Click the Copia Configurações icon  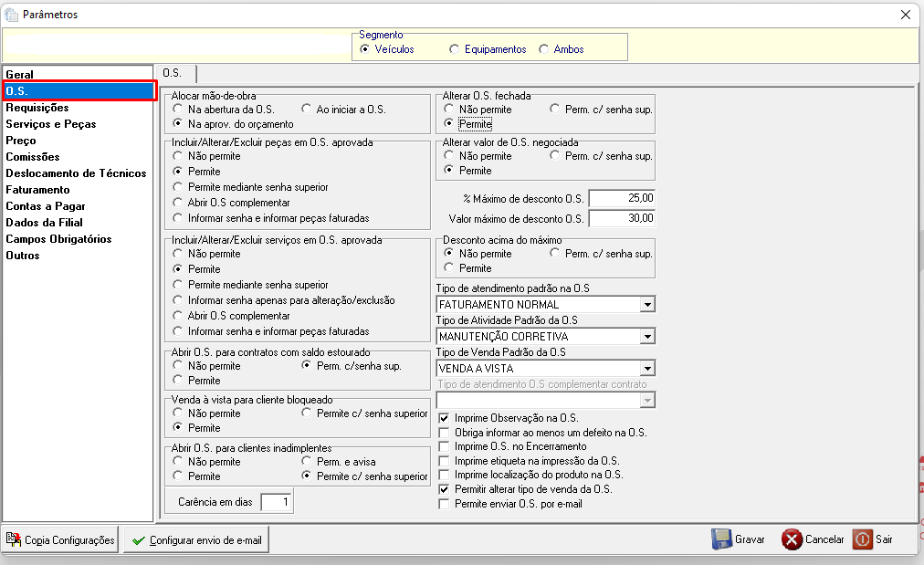13,539
